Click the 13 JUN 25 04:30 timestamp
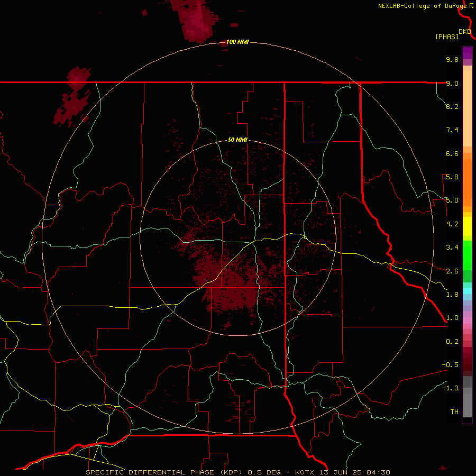The image size is (476, 476). 355,472
